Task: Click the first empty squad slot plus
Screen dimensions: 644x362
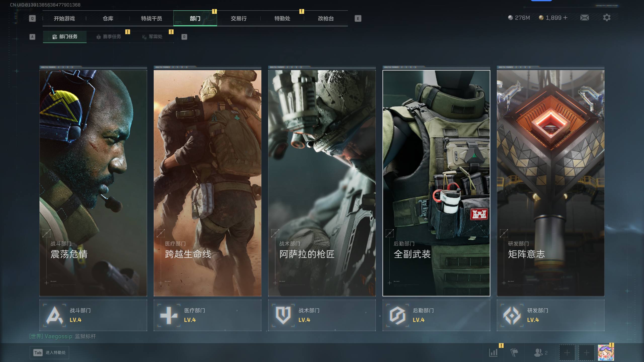Action: pos(567,352)
